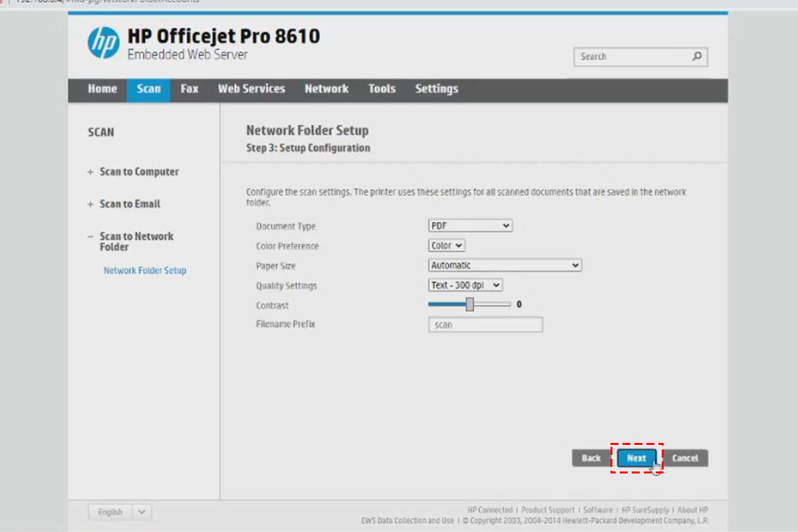Click the Network Folder Setup heading

[307, 130]
